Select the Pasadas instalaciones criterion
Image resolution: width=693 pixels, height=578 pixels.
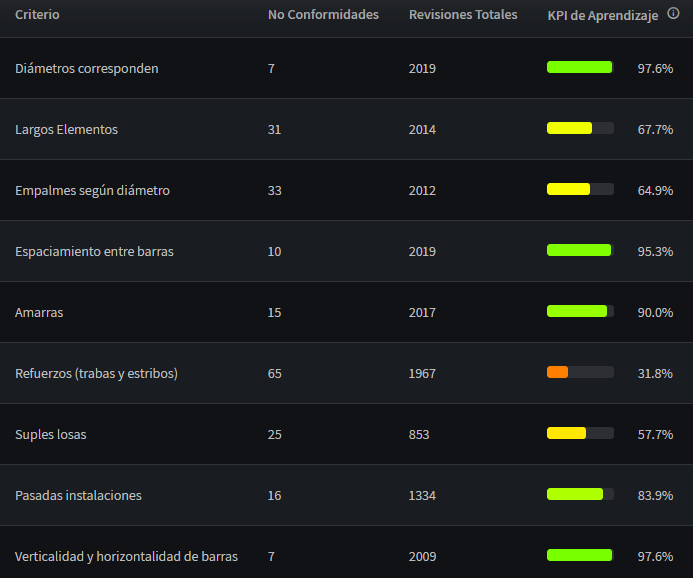[x=78, y=495]
